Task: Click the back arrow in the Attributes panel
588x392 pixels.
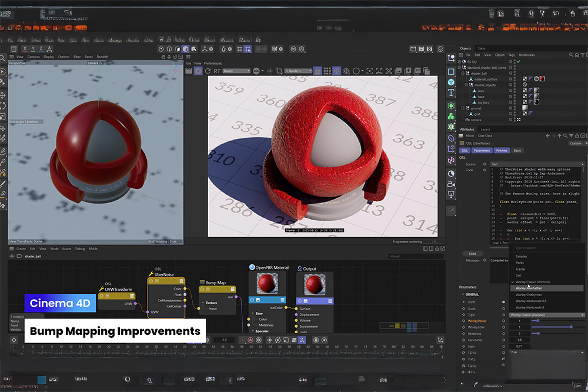Action: pyautogui.click(x=547, y=136)
